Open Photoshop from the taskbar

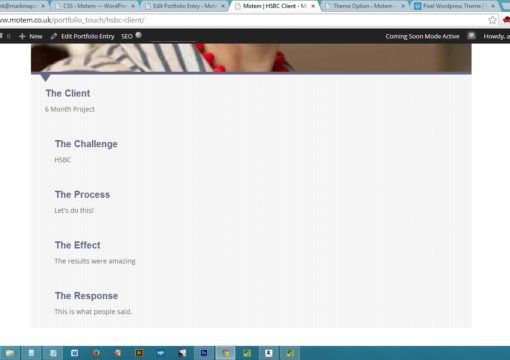click(x=204, y=353)
